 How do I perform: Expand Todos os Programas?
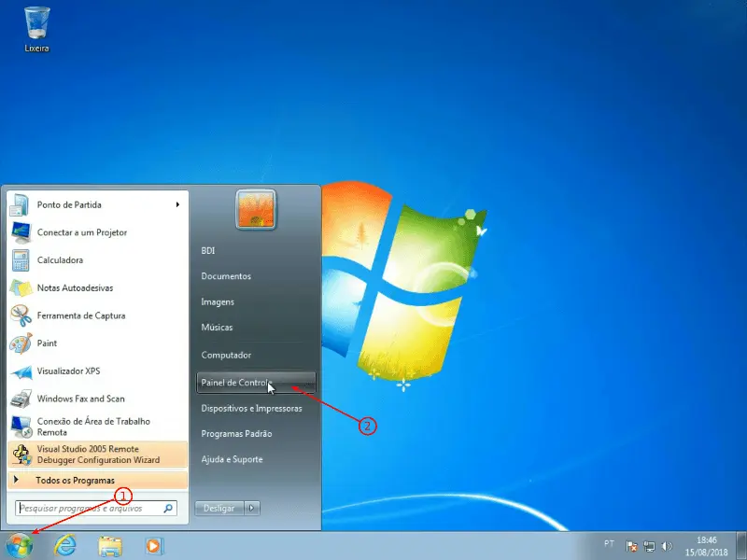coord(98,481)
